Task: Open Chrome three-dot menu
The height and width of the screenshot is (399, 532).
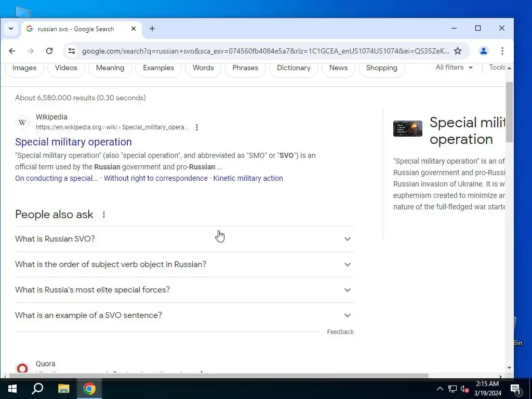Action: 502,51
